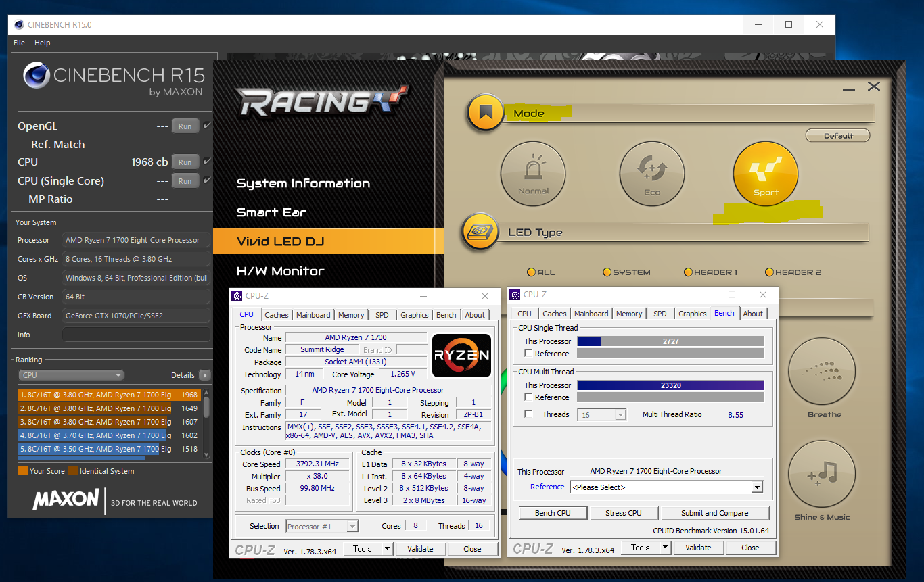Click the Bench CPU button

click(553, 513)
